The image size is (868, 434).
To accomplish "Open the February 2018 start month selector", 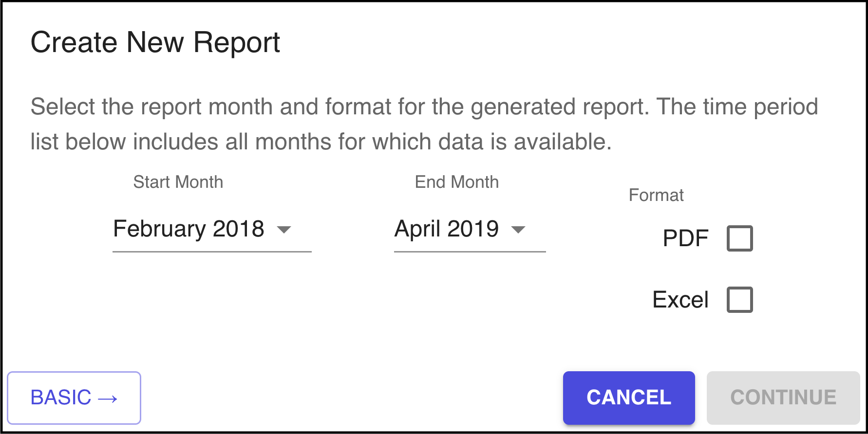I will coord(189,229).
